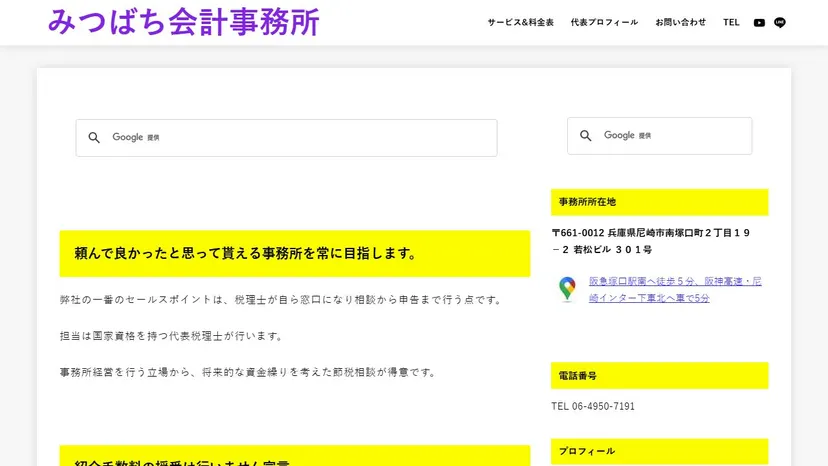
Task: Click the みつばち会計事務所 site title
Action: 184,22
